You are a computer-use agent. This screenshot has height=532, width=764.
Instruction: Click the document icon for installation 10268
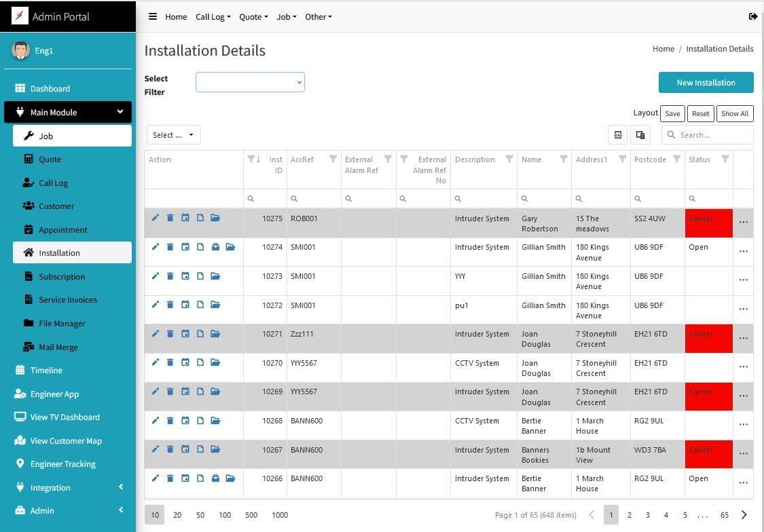[x=200, y=421]
